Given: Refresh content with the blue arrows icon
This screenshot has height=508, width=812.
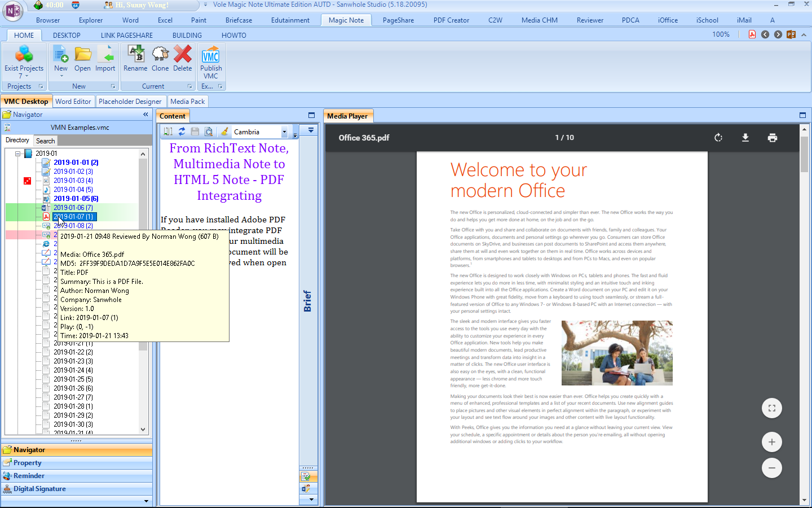Looking at the screenshot, I should 182,132.
